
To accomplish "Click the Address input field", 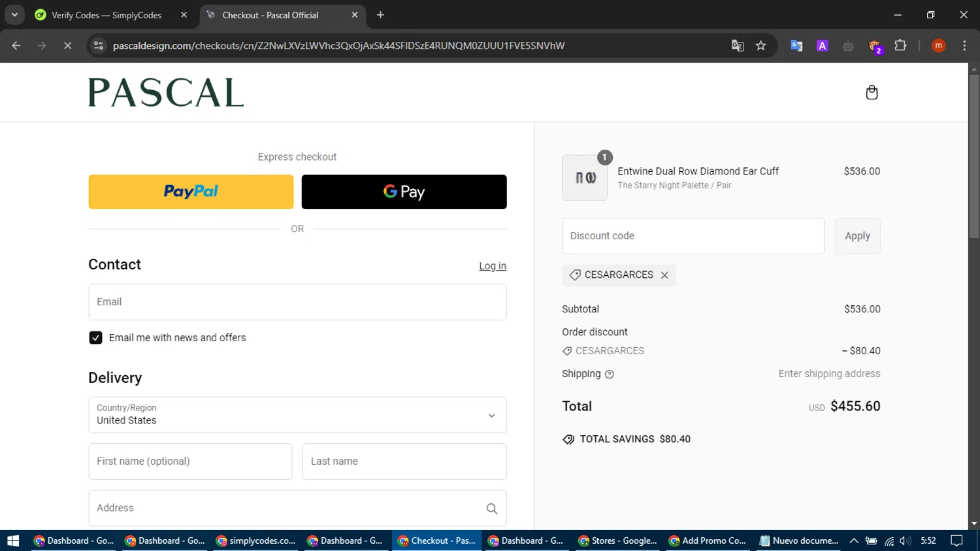I will click(297, 509).
